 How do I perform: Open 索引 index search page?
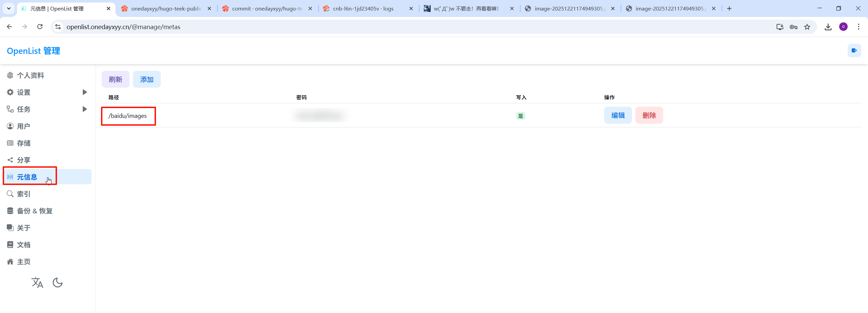(23, 194)
